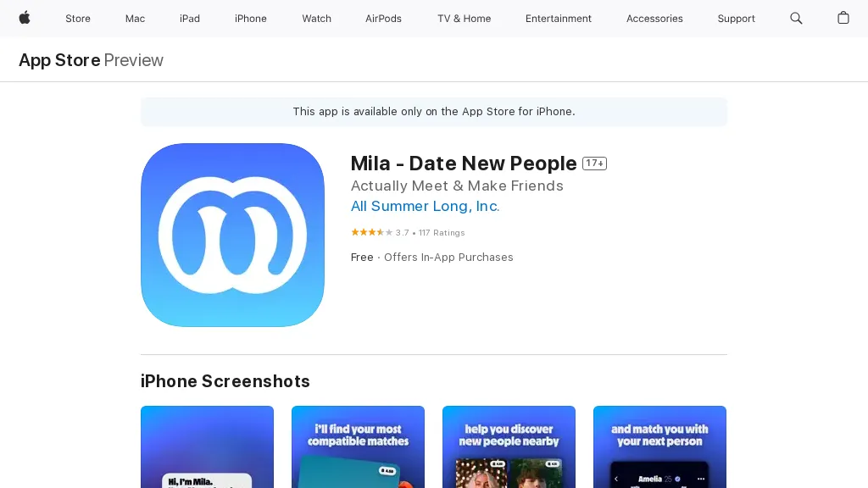
Task: Select iPad in the navigation bar
Action: click(190, 19)
